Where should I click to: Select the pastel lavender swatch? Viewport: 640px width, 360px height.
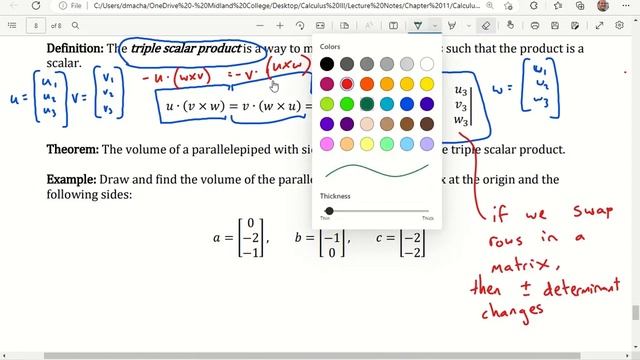pyautogui.click(x=427, y=144)
